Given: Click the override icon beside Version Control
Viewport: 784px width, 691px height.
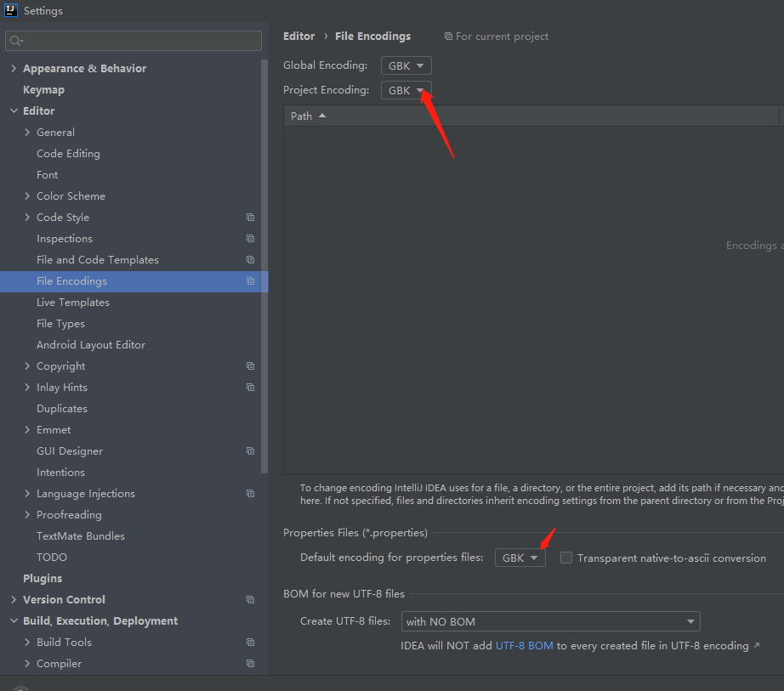Looking at the screenshot, I should click(251, 599).
